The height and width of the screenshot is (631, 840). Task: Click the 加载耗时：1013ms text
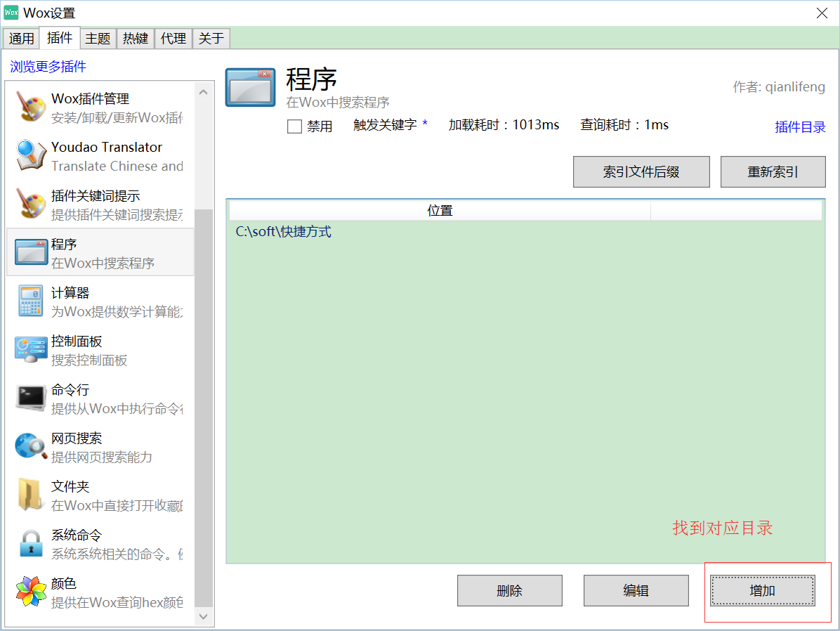[504, 125]
